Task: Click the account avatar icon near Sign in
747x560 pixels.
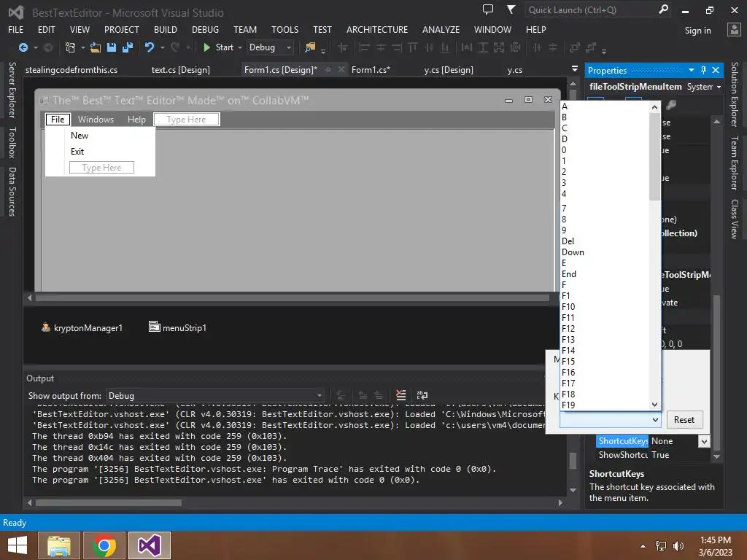Action: click(734, 29)
